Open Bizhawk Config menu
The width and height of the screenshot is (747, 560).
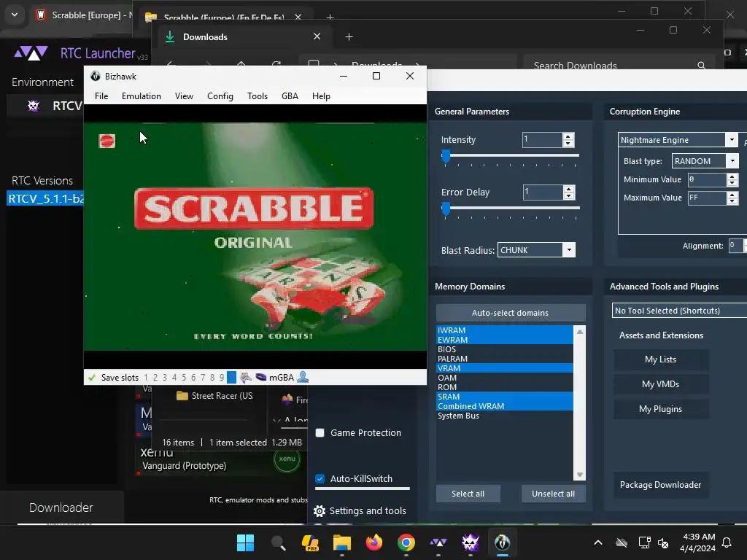tap(220, 96)
